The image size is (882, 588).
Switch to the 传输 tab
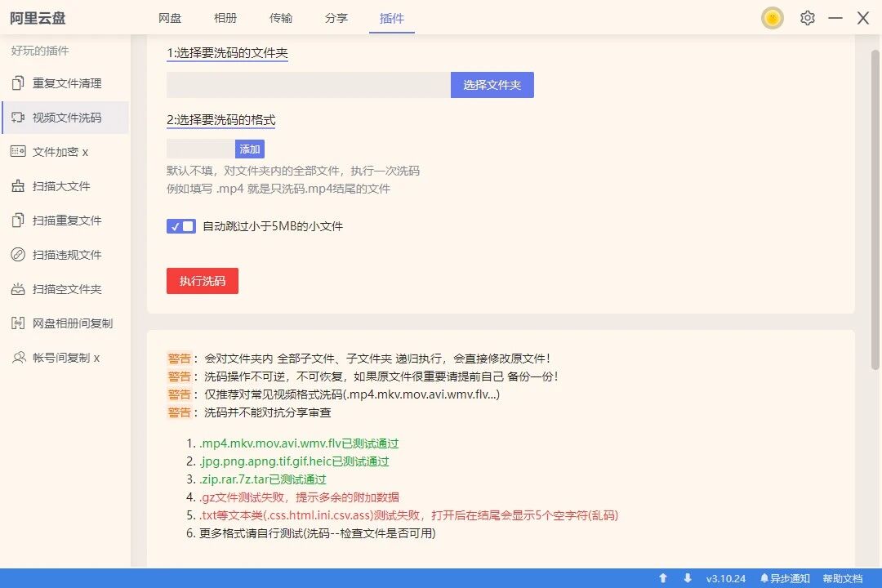[281, 18]
